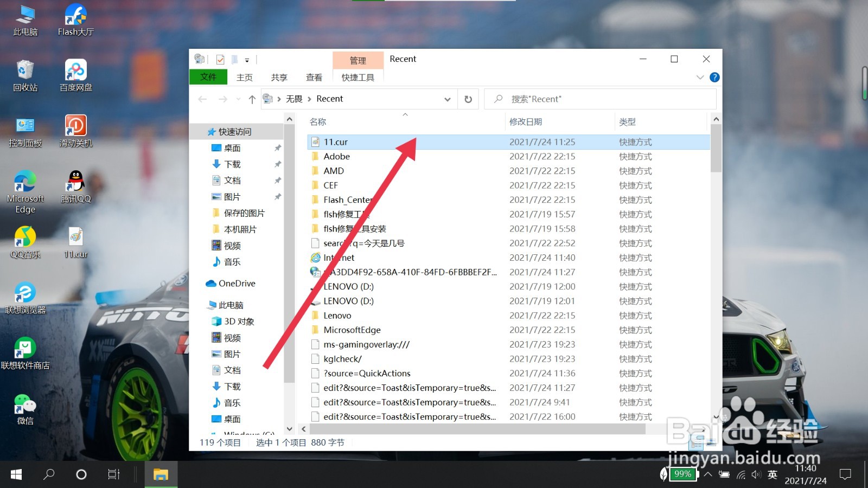Open taskbar search magnifier

pyautogui.click(x=49, y=474)
